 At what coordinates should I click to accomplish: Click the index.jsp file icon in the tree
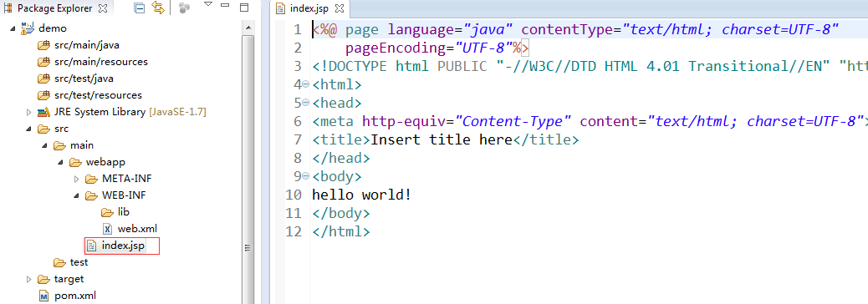pos(92,246)
